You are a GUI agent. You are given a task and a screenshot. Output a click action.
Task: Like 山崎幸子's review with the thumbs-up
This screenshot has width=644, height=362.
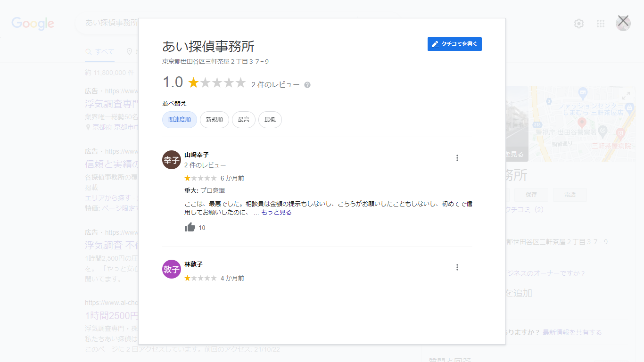point(190,227)
